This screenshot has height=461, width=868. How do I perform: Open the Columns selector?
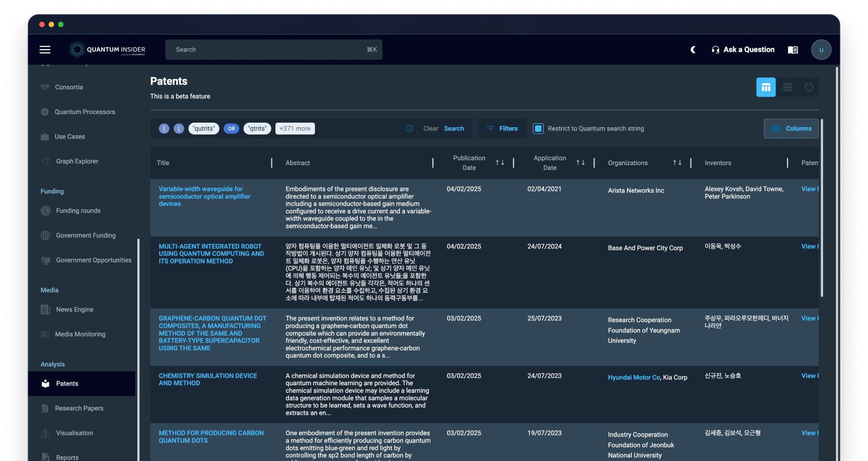point(791,129)
